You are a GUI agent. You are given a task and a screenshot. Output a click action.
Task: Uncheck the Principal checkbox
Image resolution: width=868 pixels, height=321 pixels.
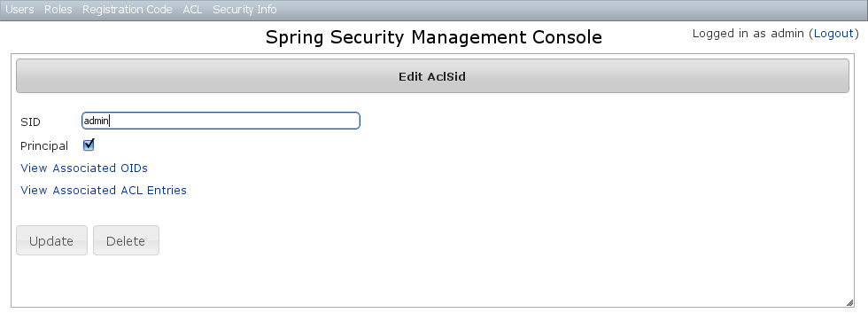(x=89, y=145)
